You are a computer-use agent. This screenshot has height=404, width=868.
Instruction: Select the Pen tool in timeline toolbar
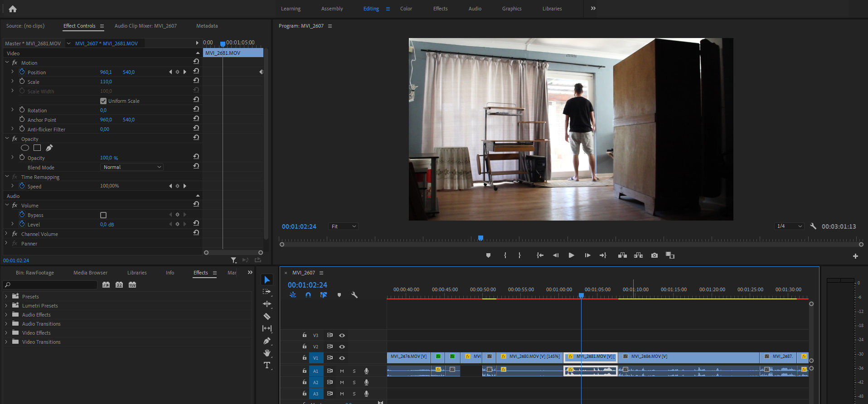267,341
